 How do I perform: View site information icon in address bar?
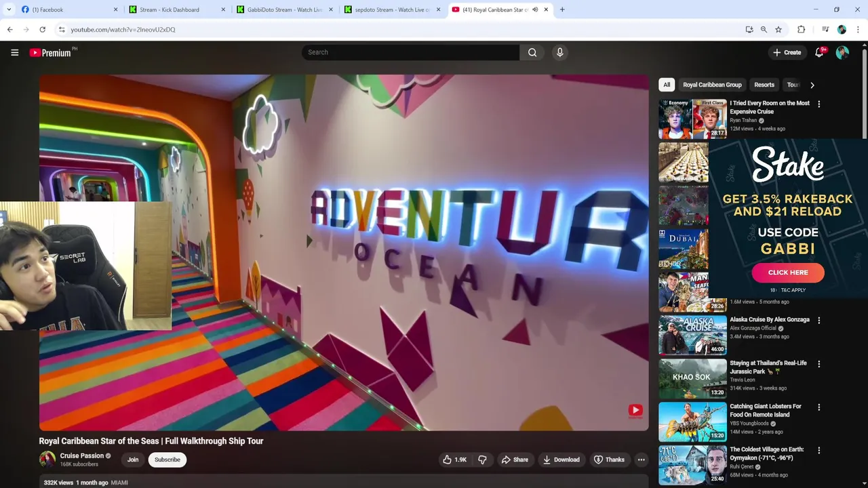62,29
